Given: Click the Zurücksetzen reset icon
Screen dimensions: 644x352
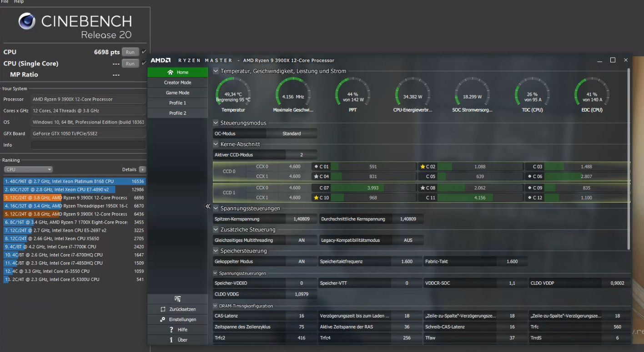Looking at the screenshot, I should pyautogui.click(x=163, y=309).
